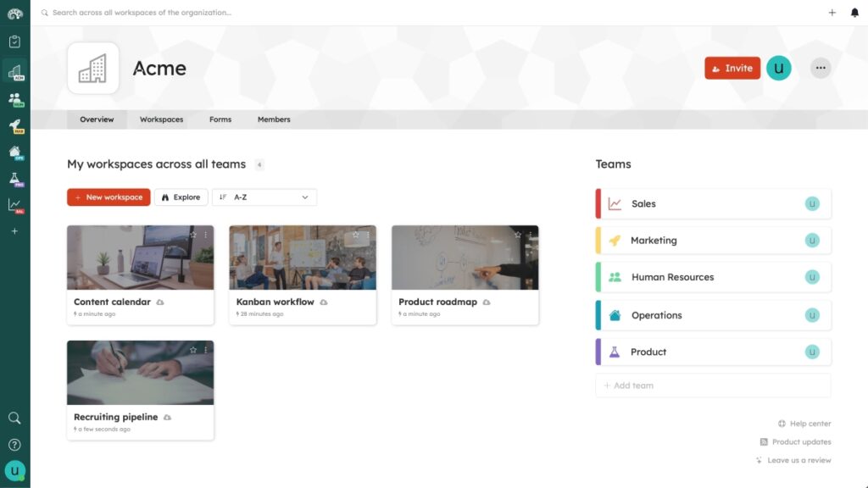868x488 pixels.
Task: Click the plus icon in top bar
Action: pyautogui.click(x=832, y=13)
